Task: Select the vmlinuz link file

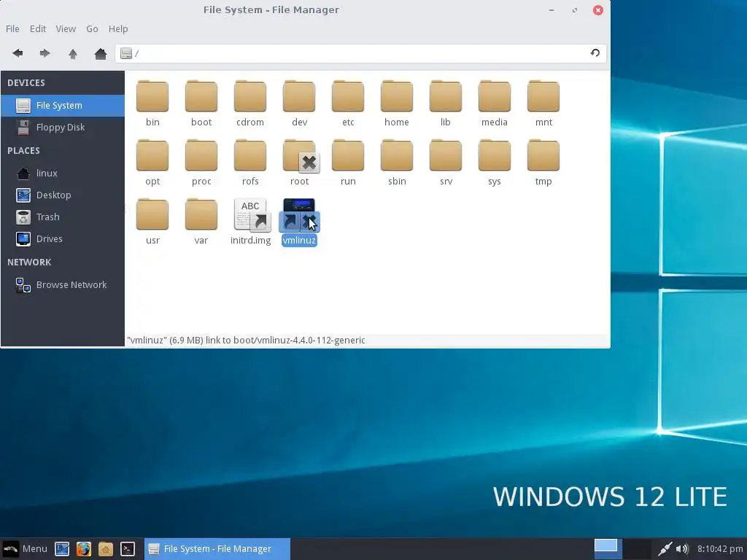Action: click(299, 222)
